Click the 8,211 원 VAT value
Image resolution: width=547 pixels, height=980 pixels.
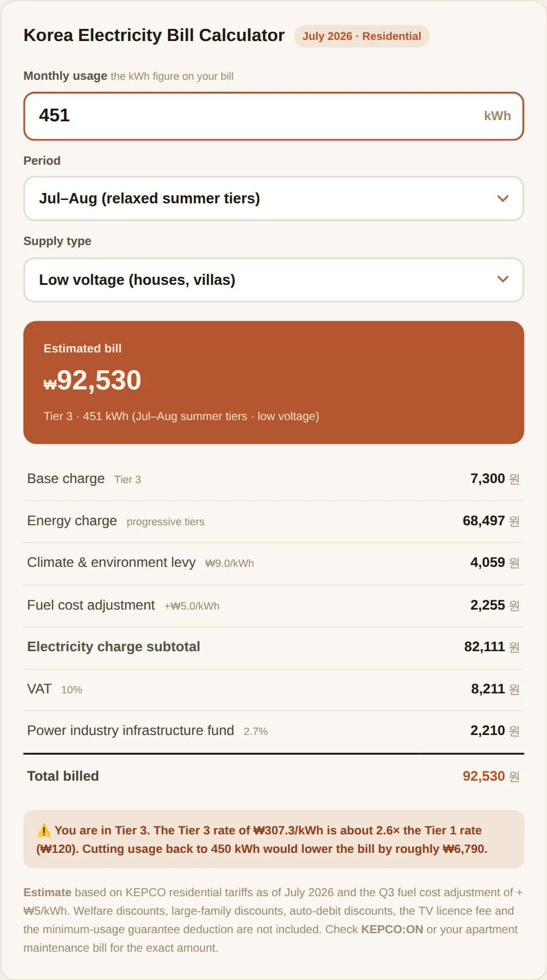coord(495,689)
